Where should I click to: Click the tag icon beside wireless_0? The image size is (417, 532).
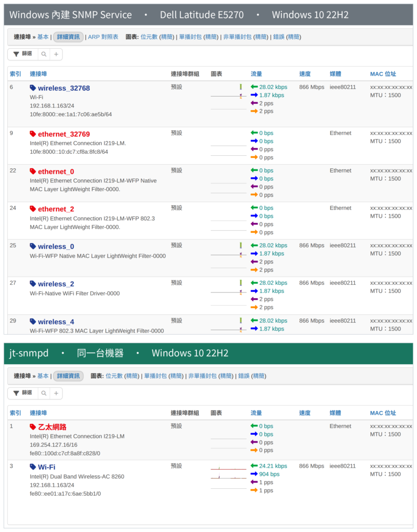(33, 246)
